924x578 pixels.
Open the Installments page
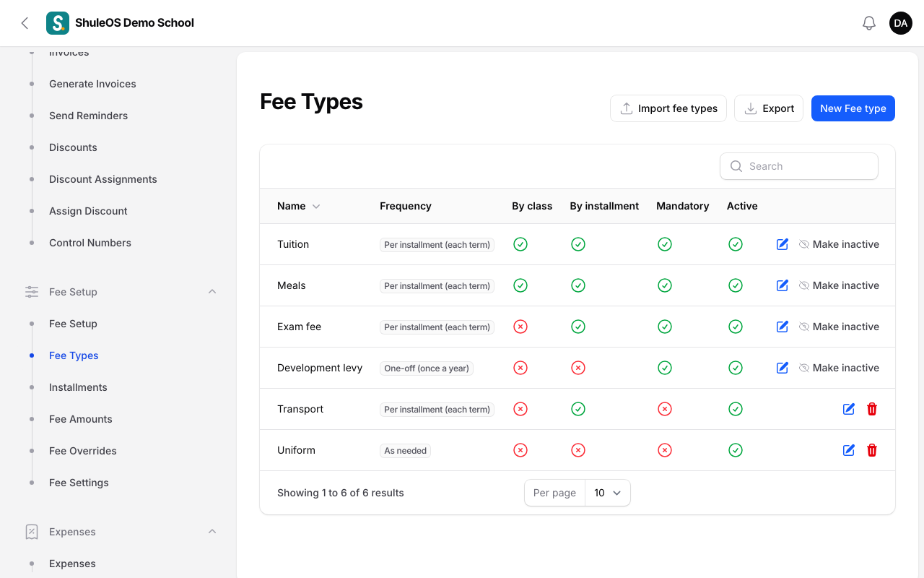[78, 387]
